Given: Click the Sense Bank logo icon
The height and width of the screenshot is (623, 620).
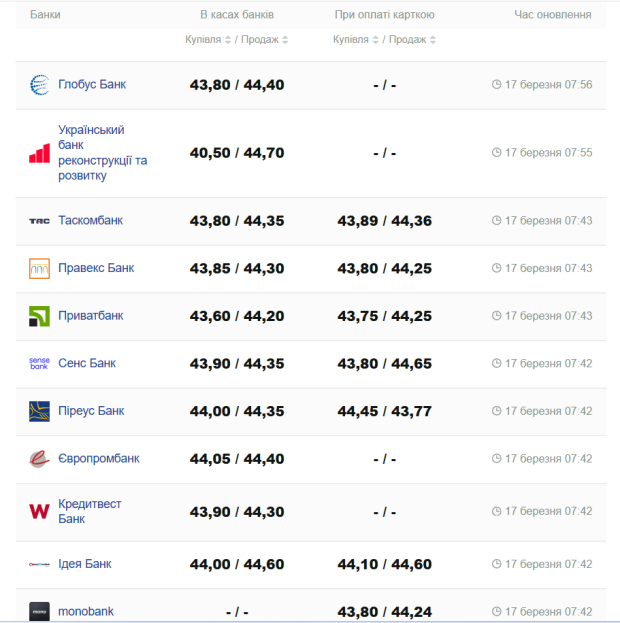Looking at the screenshot, I should click(39, 364).
